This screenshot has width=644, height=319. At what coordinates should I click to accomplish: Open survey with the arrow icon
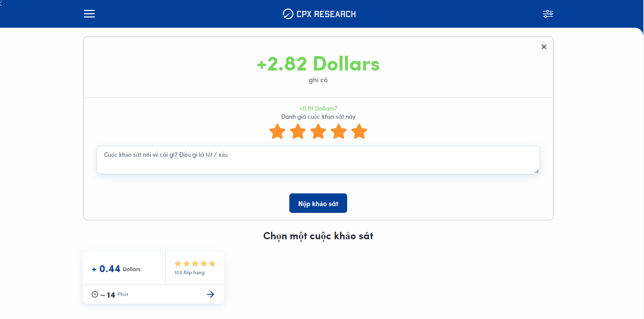click(x=211, y=294)
